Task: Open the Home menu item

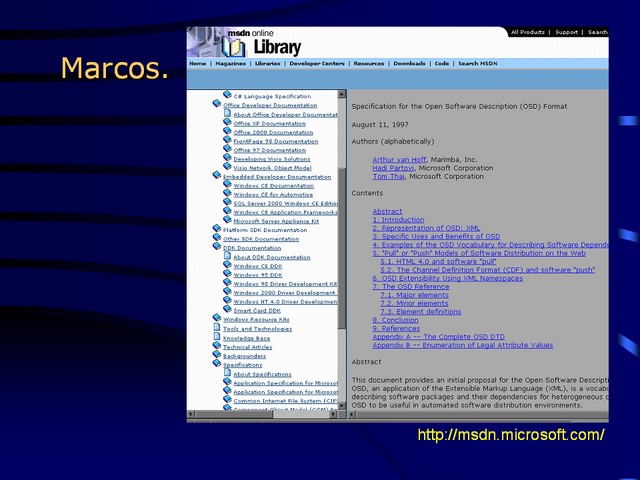Action: (198, 64)
